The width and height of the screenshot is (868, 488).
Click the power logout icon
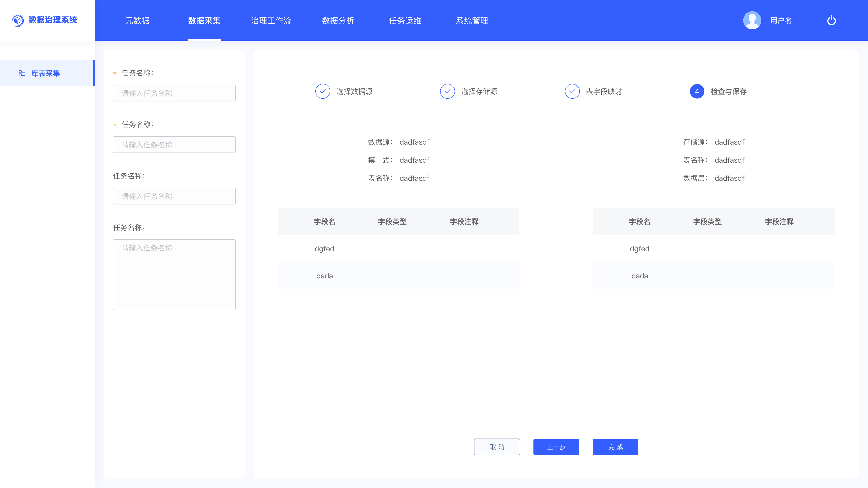coord(831,20)
